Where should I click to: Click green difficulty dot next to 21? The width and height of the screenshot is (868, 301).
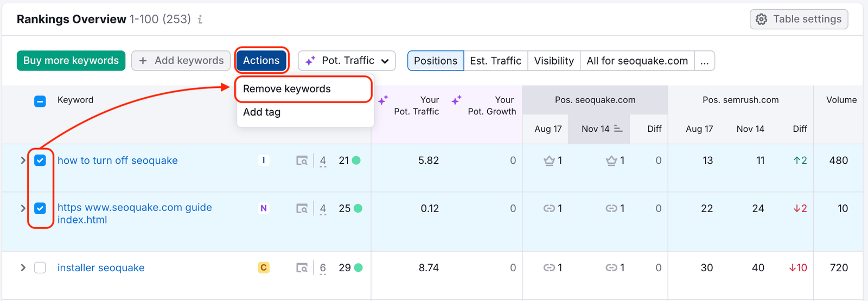356,161
